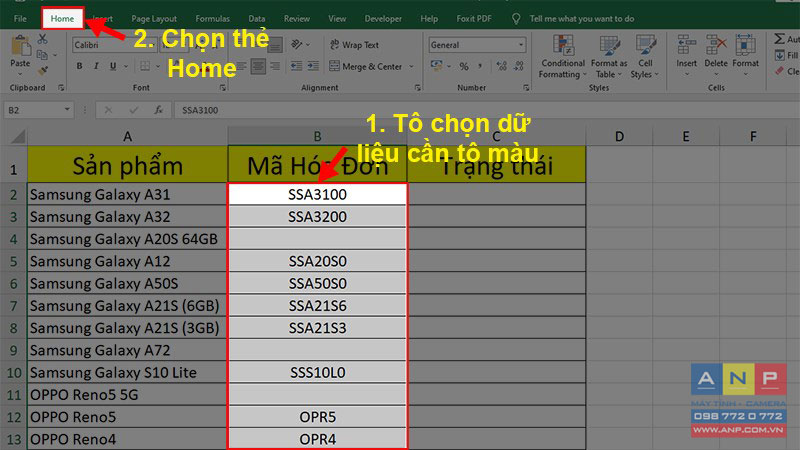Select the Format Painter brush

(43, 70)
